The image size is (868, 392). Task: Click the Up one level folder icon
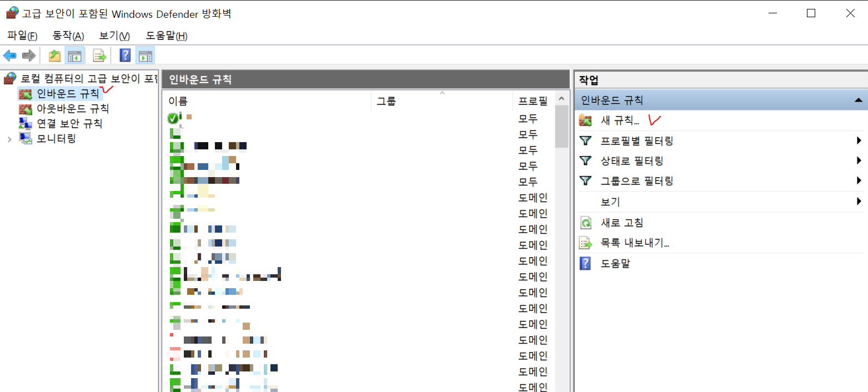pos(54,56)
